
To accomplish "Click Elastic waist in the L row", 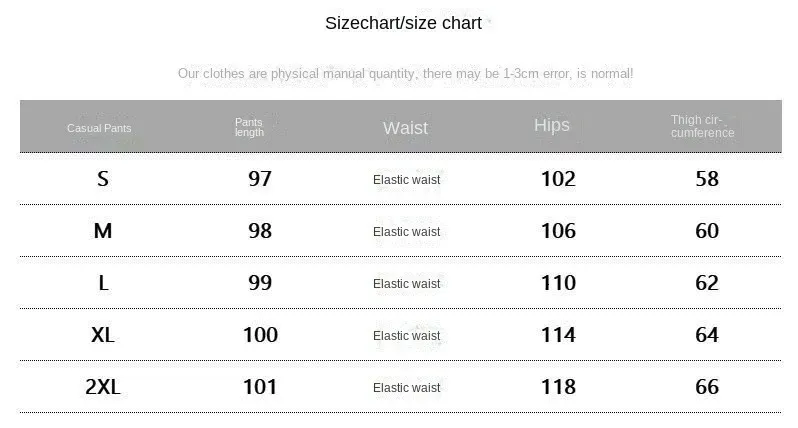I will pos(406,284).
